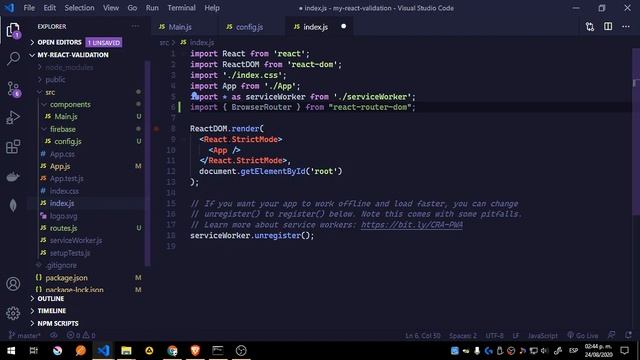Open the Manage gear icon

coord(13,313)
